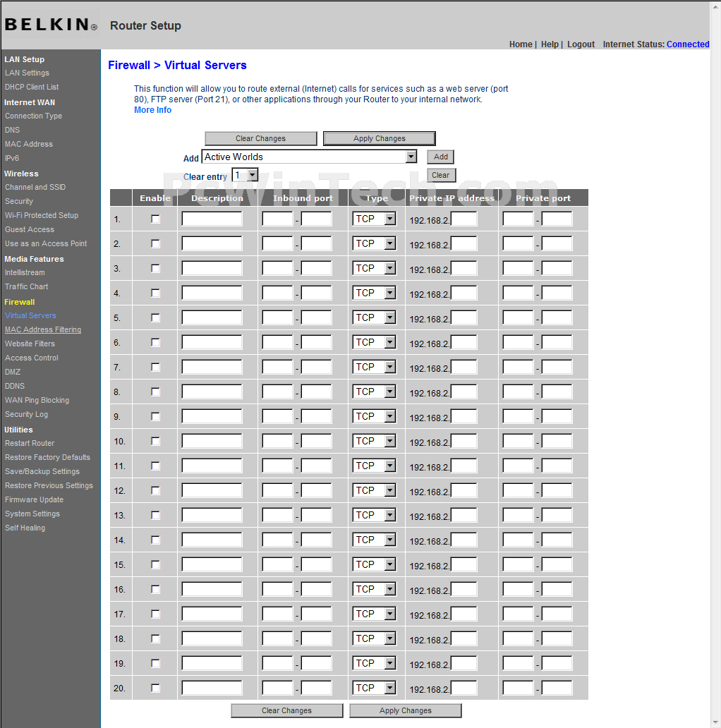Open Intellistream under Media Features
The width and height of the screenshot is (721, 728).
25,272
